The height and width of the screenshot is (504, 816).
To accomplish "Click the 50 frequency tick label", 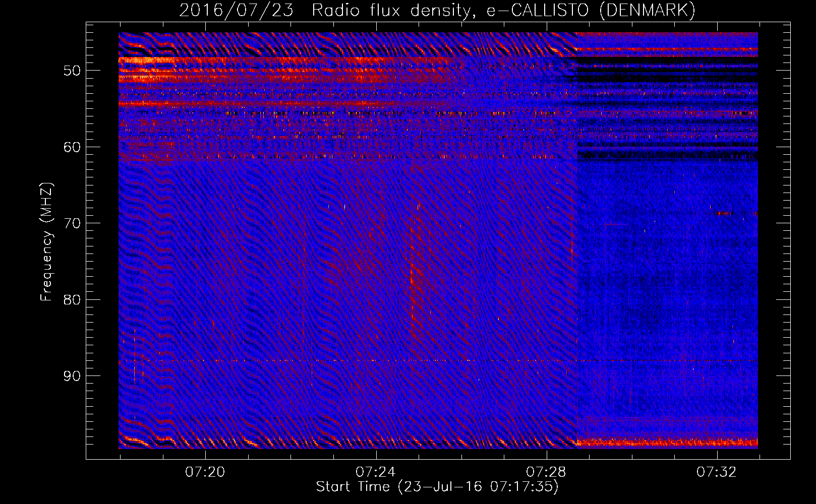I will 72,71.
